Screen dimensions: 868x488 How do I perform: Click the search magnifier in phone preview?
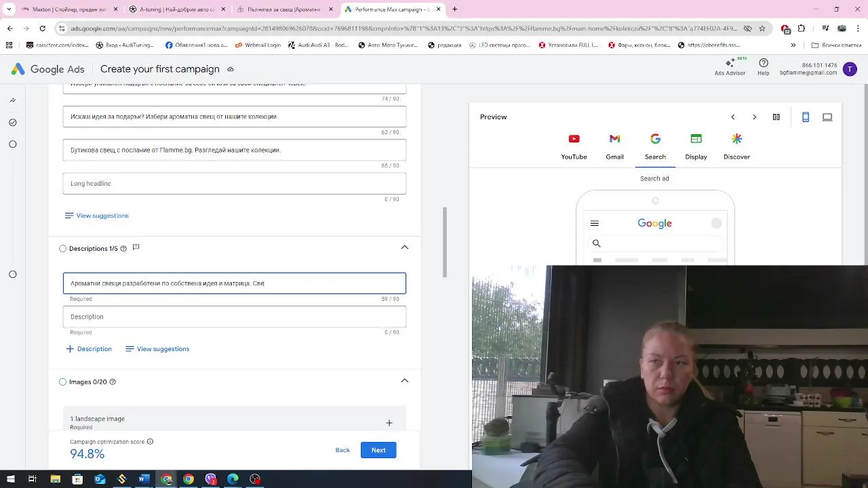click(x=597, y=243)
